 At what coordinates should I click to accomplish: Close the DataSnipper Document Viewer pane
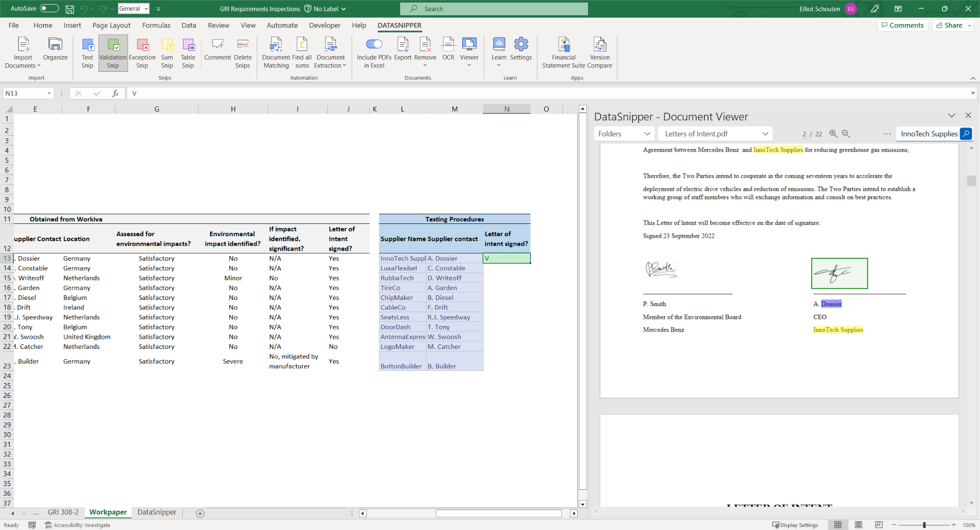[x=968, y=116]
